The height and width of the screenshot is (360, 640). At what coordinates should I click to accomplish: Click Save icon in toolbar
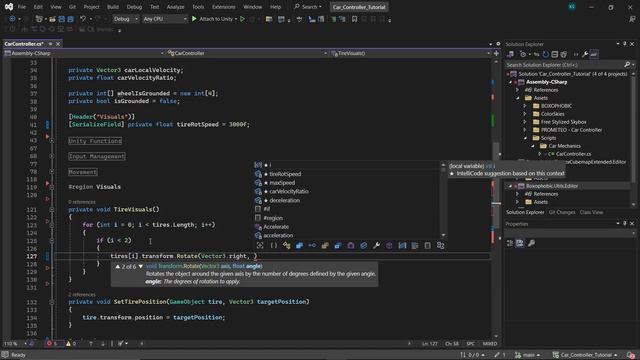point(62,19)
